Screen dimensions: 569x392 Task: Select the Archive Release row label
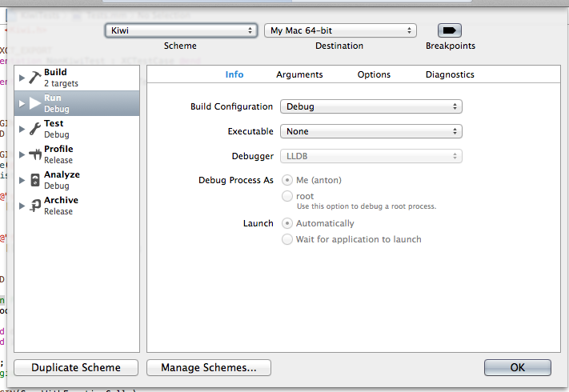61,206
